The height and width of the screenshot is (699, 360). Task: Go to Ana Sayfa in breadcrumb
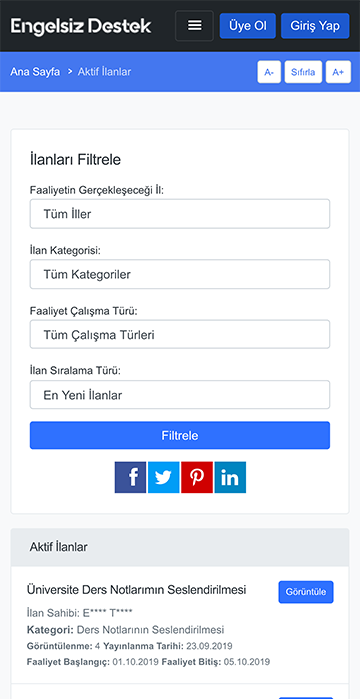pos(35,72)
